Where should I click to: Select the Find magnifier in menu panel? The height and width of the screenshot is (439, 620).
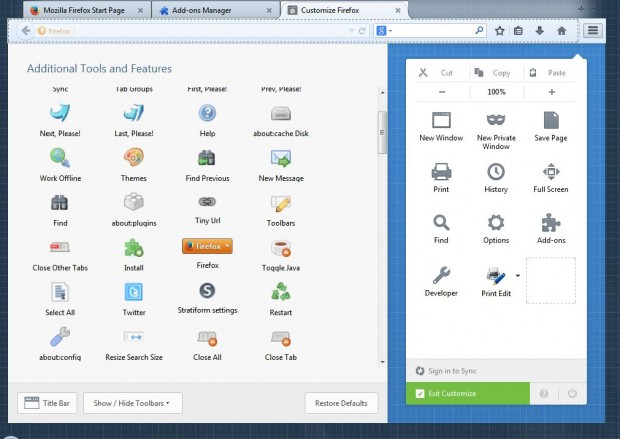tap(441, 223)
